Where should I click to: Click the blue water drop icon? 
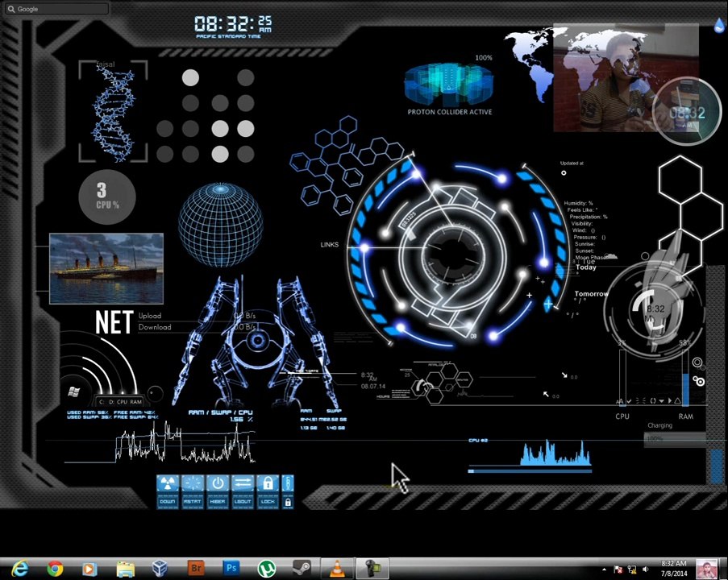719,26
